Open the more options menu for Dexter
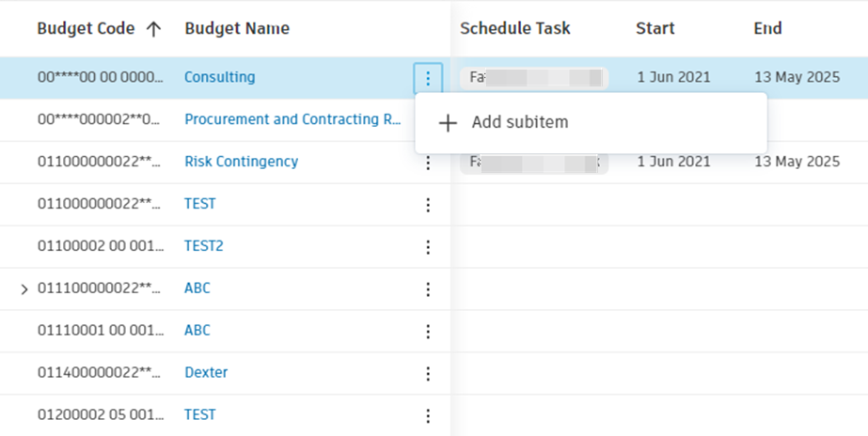Image resolution: width=868 pixels, height=436 pixels. [x=428, y=374]
